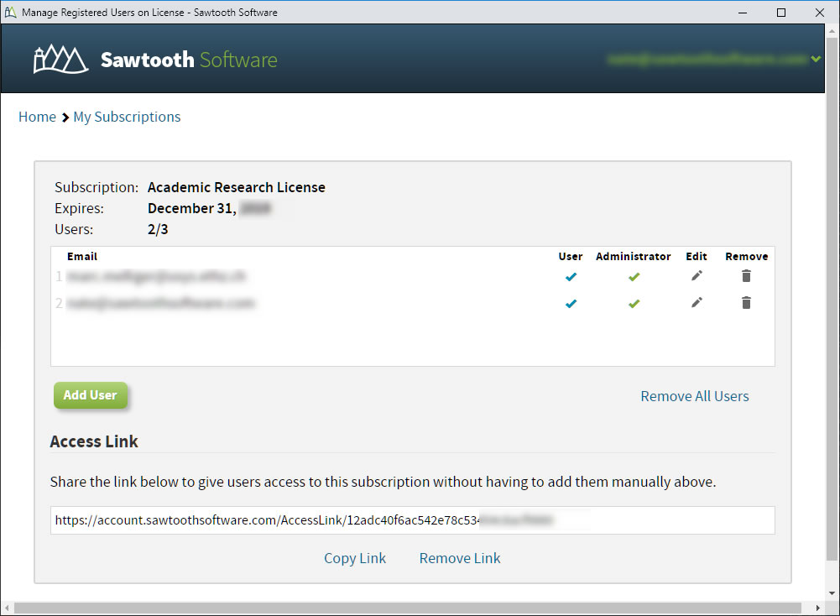Remove the second user with trash icon
Viewport: 840px width, 616px height.
tap(746, 303)
